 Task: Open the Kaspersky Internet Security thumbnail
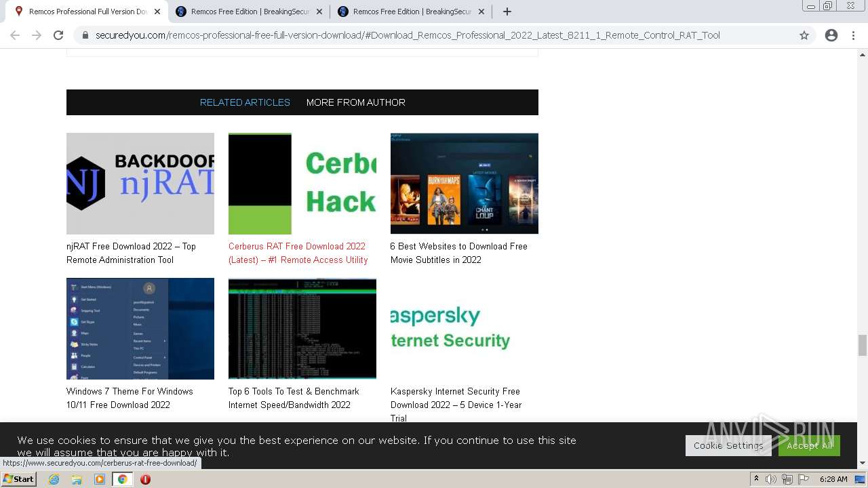(x=465, y=329)
